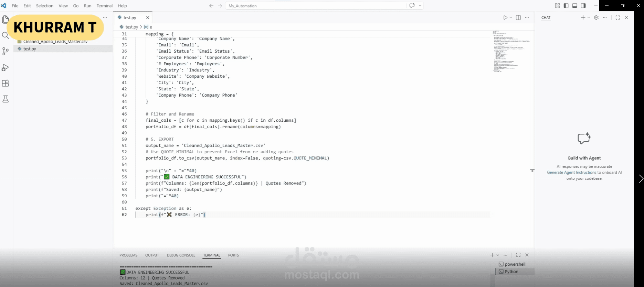Select the CHAT panel tab
This screenshot has width=644, height=287.
coord(546,18)
